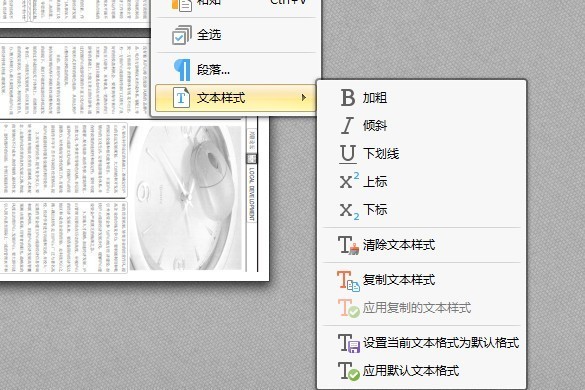Click the save default format icon
The height and width of the screenshot is (390, 585).
(349, 343)
